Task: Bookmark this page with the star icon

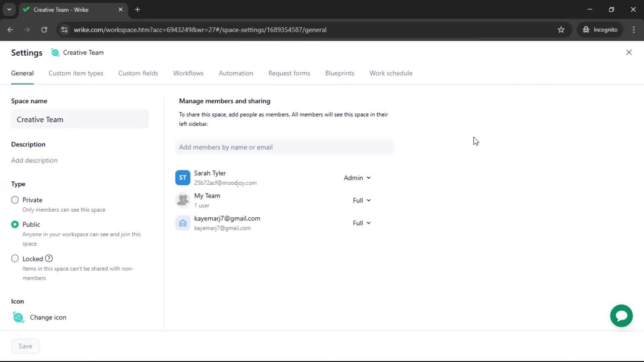Action: [x=561, y=29]
